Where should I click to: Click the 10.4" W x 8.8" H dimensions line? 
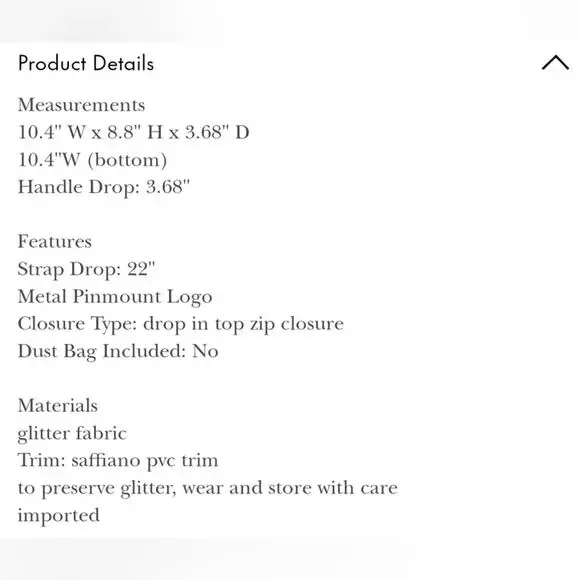[134, 132]
